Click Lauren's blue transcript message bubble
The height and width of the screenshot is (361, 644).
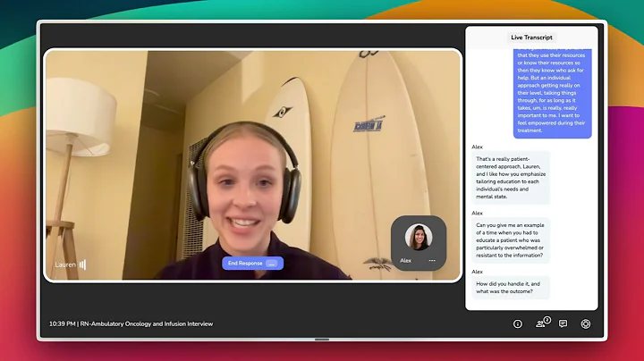click(x=552, y=93)
